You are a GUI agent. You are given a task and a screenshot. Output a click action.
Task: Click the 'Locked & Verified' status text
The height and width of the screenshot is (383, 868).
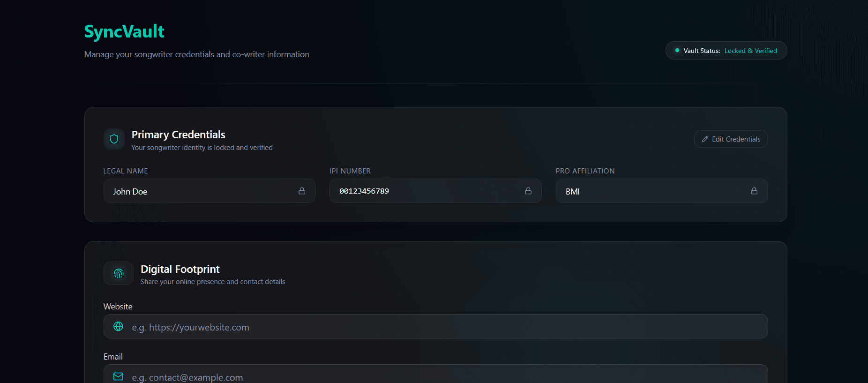(751, 51)
